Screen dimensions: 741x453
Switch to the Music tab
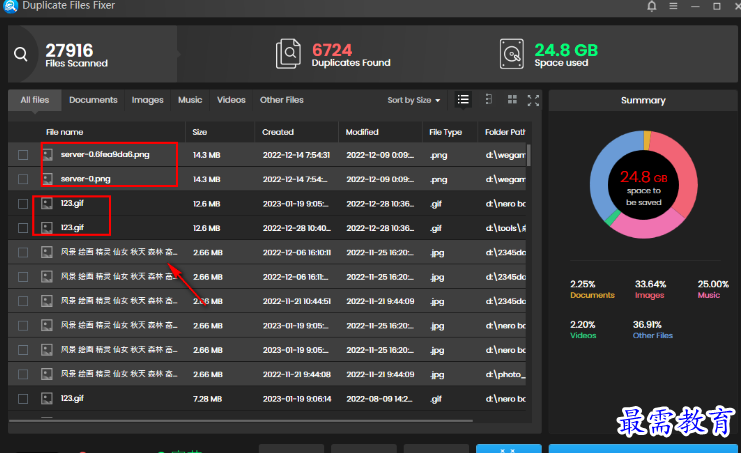click(190, 100)
